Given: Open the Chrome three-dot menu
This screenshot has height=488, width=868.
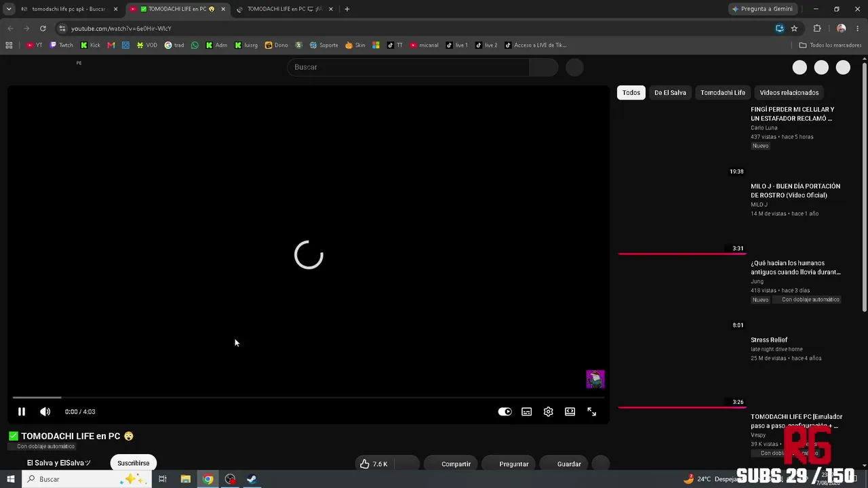Looking at the screenshot, I should click(x=858, y=28).
